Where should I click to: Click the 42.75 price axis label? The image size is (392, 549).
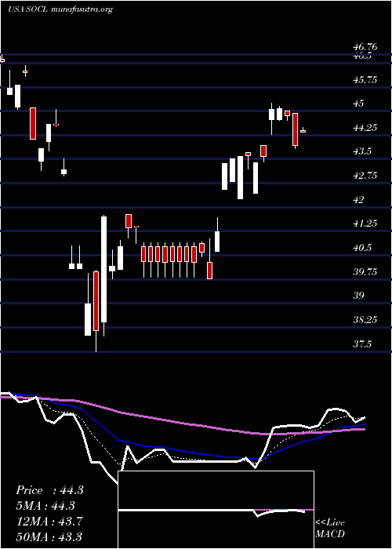tap(365, 176)
